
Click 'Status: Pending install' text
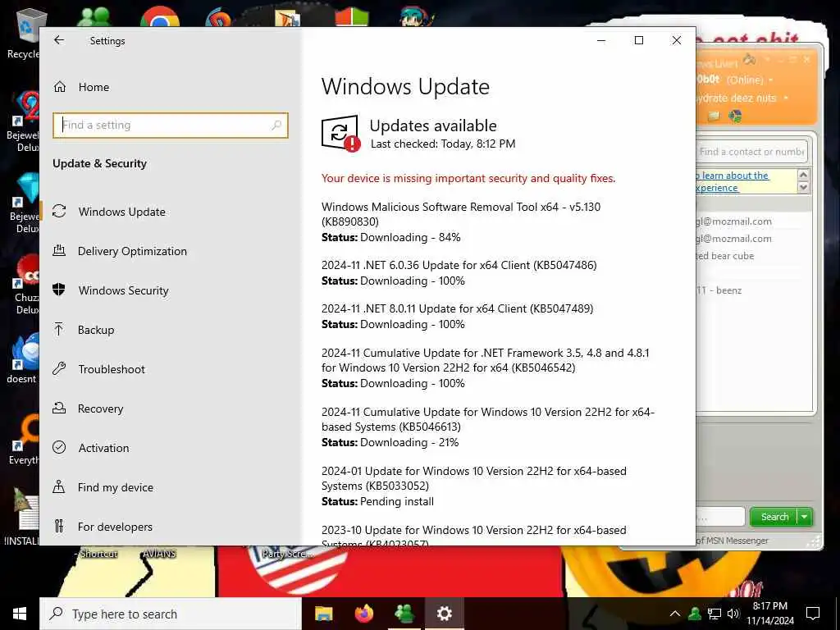(x=377, y=501)
